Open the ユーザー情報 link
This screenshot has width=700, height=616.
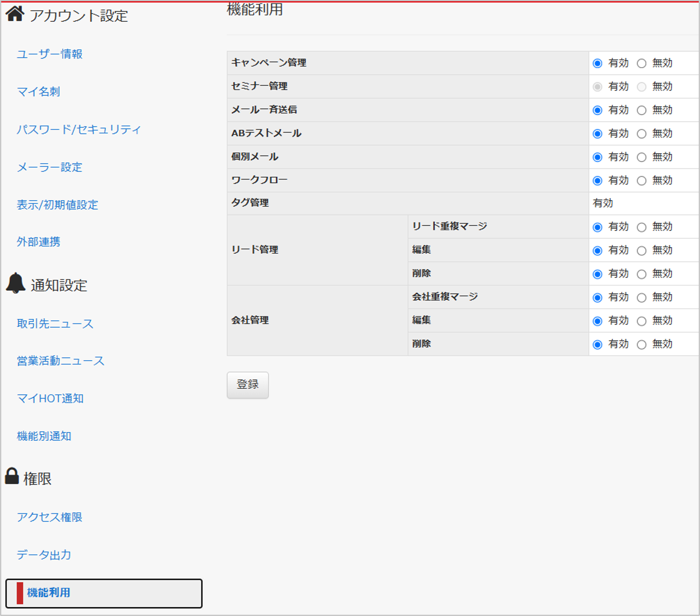tap(50, 54)
